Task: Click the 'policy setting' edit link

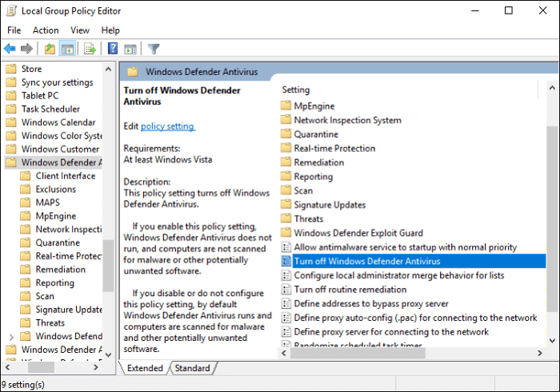Action: (x=167, y=126)
